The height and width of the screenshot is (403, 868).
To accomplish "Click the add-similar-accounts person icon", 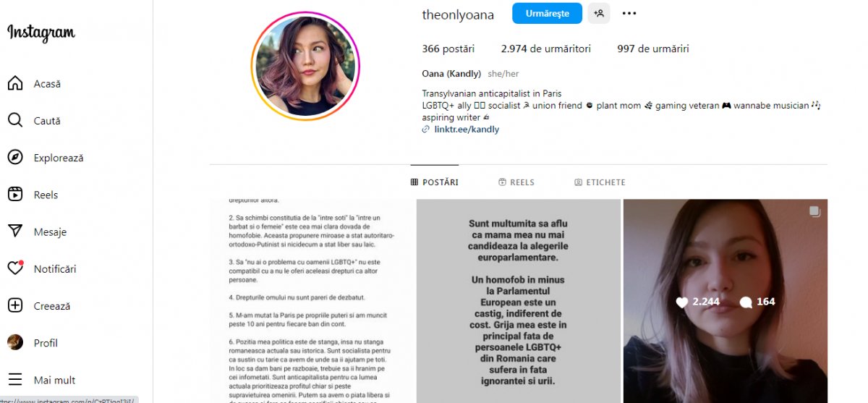I will pos(599,13).
